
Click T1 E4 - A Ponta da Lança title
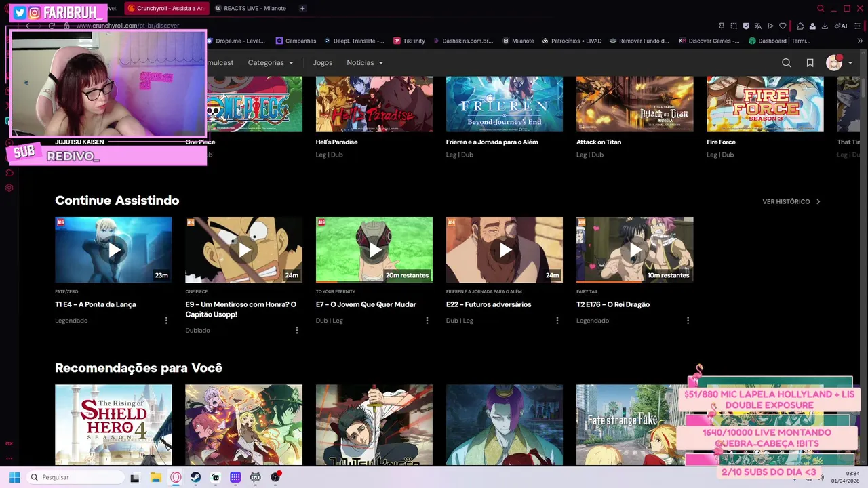click(96, 304)
